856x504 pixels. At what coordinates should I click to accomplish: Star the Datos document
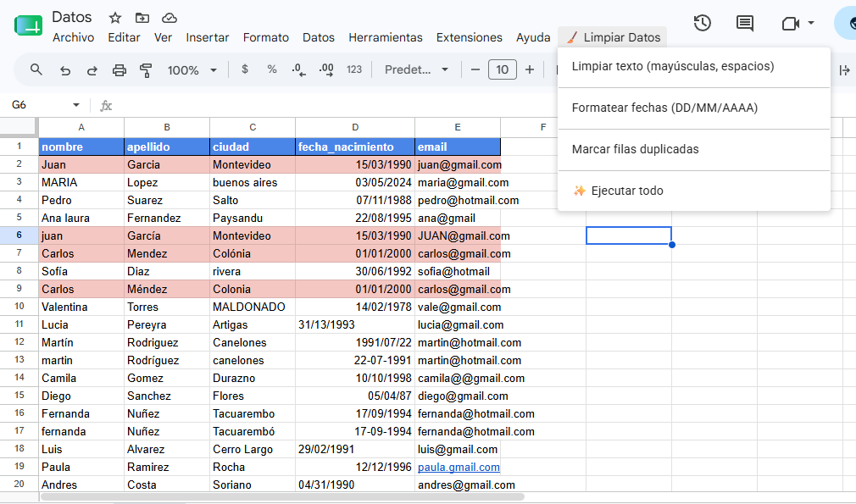click(114, 18)
